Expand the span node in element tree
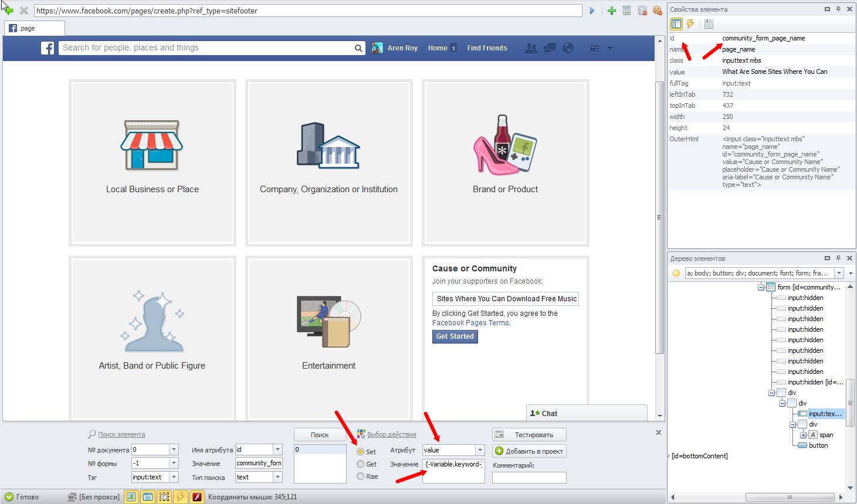857x504 pixels. 803,435
